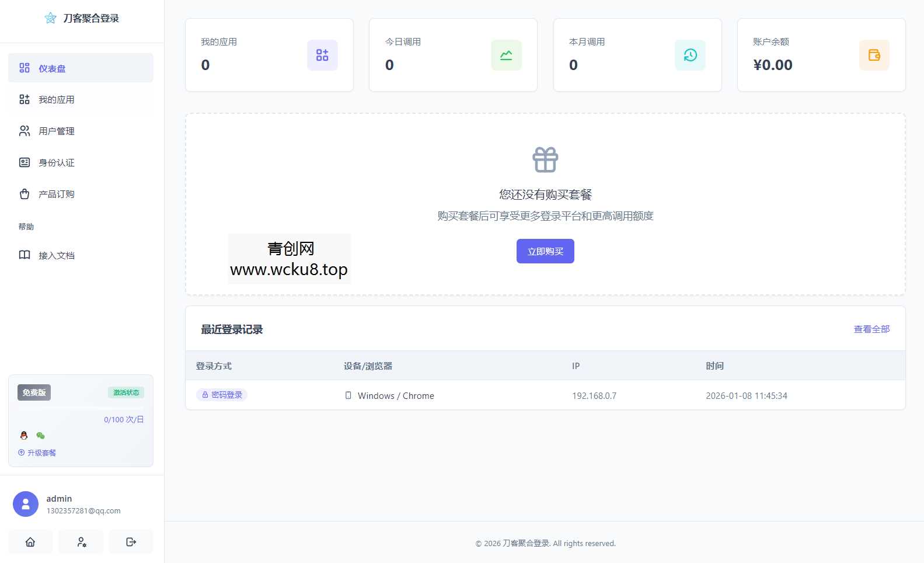Click the 登录方式 column header

tap(214, 366)
